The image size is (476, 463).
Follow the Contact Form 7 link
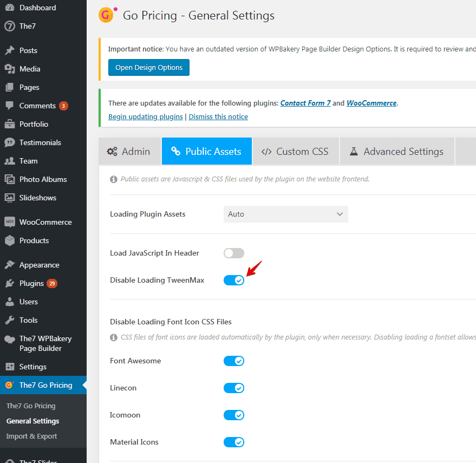coord(305,103)
